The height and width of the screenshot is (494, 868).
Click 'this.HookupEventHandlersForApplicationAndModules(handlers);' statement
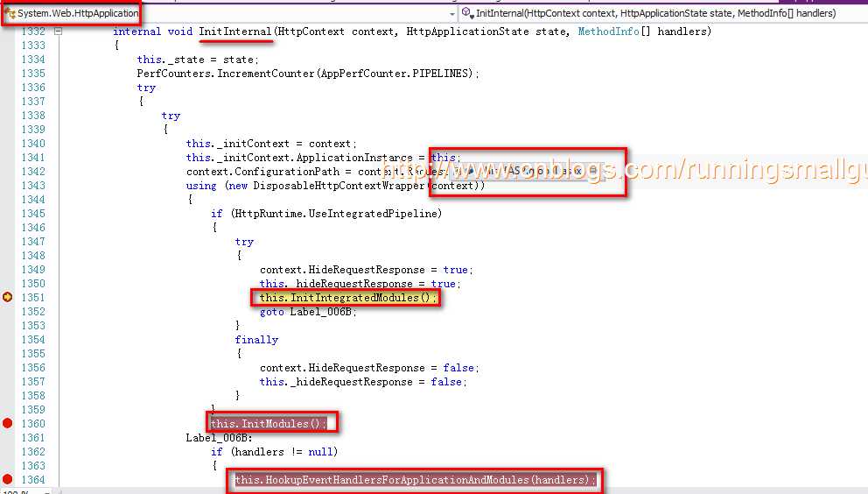[x=415, y=480]
